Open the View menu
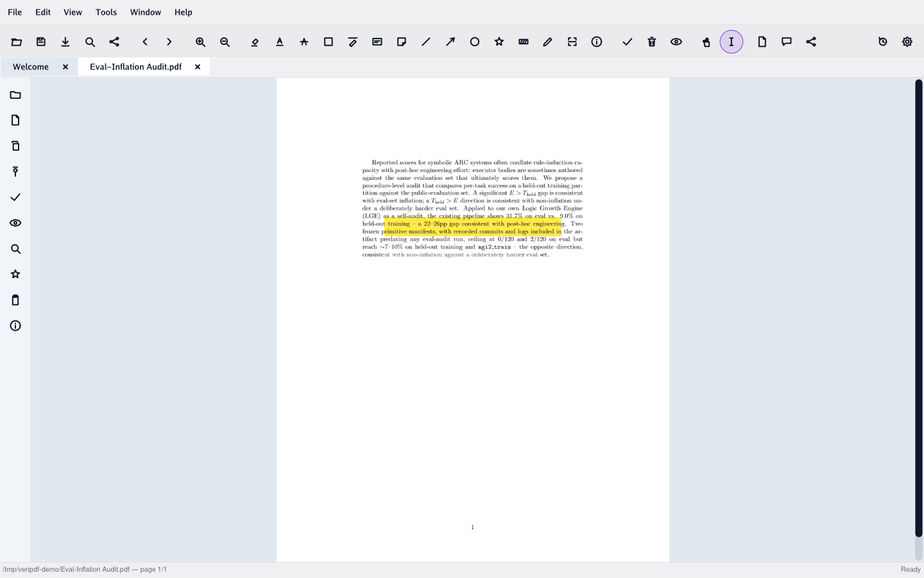Viewport: 924px width, 578px height. pos(73,12)
